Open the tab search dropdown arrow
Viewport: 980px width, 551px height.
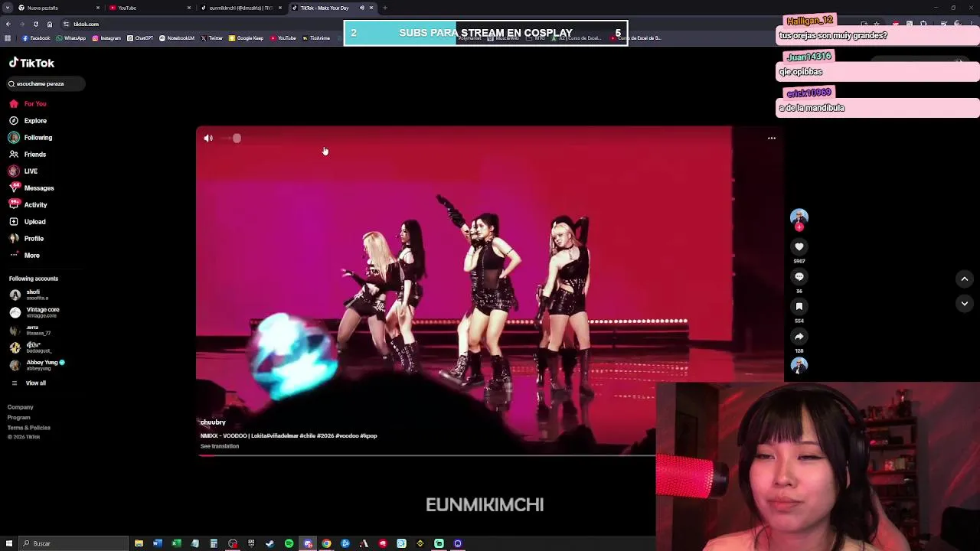point(8,8)
